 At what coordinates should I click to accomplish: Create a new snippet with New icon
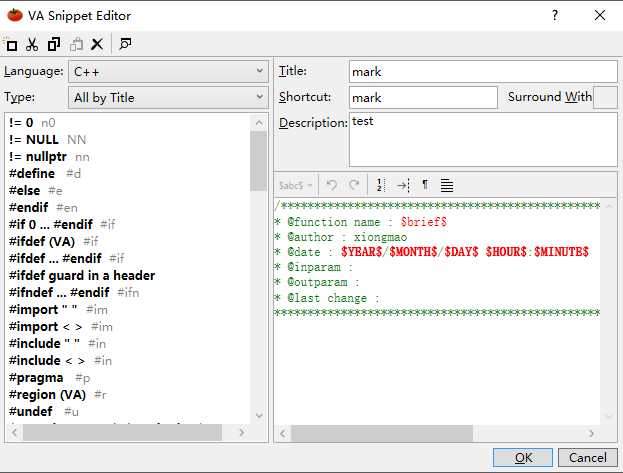tap(11, 45)
